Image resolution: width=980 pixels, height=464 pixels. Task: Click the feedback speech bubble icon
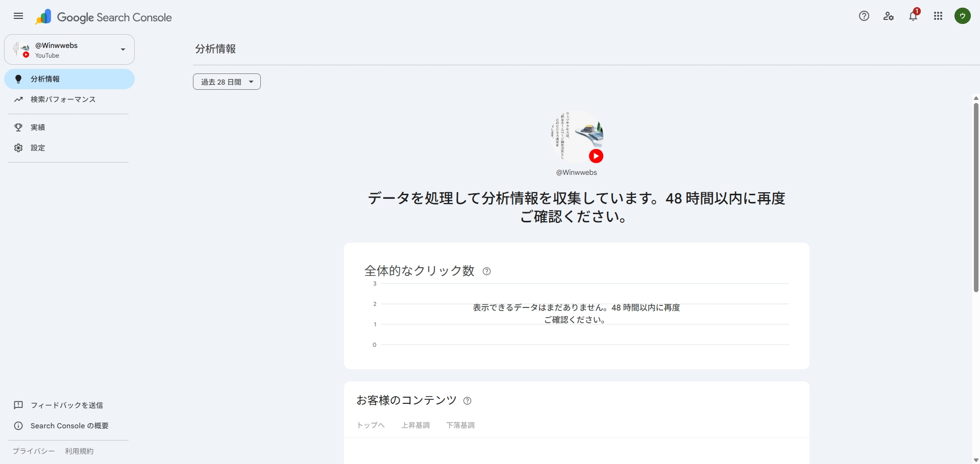18,405
